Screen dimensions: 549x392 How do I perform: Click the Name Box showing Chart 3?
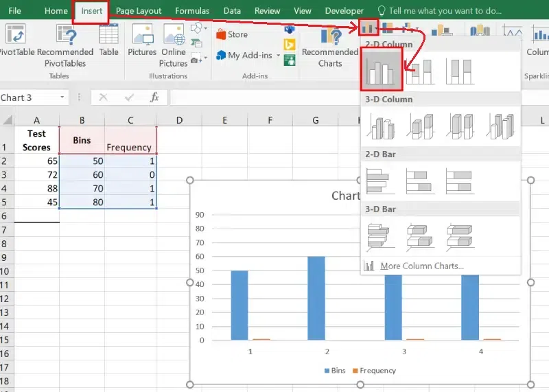pos(30,97)
